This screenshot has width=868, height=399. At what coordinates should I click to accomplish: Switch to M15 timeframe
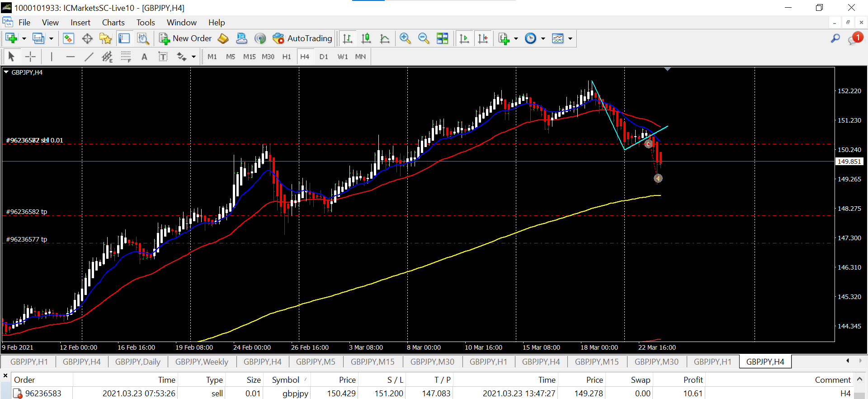point(249,57)
